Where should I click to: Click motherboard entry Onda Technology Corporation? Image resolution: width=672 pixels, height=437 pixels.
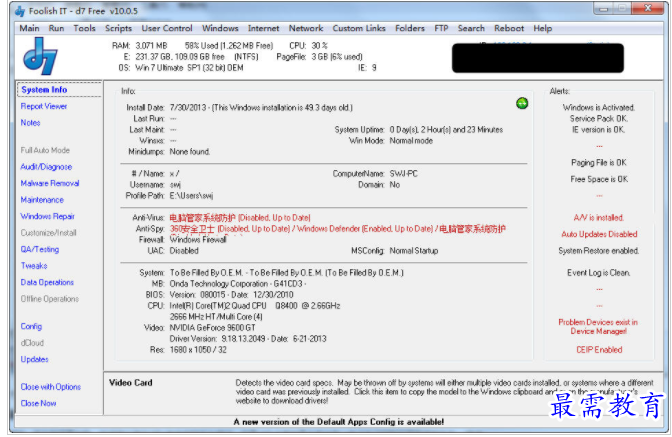click(x=238, y=284)
